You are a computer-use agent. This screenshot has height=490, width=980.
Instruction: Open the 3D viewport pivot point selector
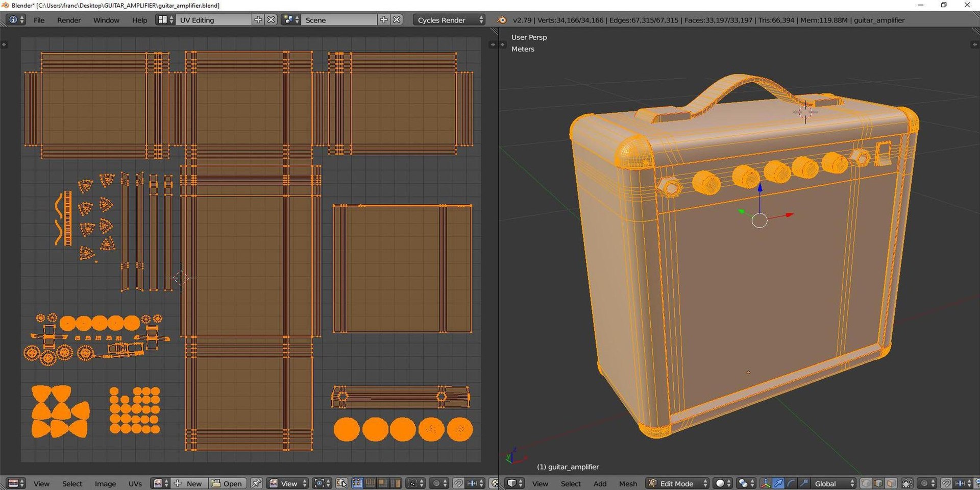pos(746,483)
